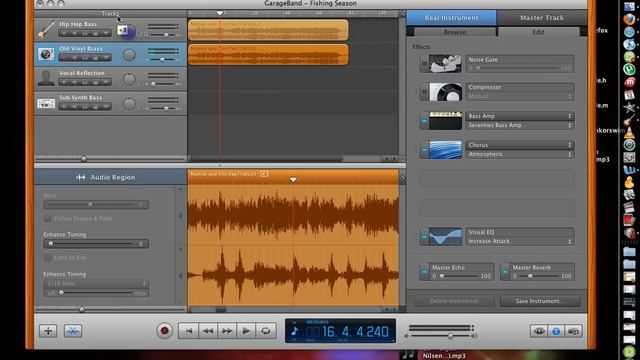Open the media browser button
Viewport: 640px width, 360px height.
[573, 331]
